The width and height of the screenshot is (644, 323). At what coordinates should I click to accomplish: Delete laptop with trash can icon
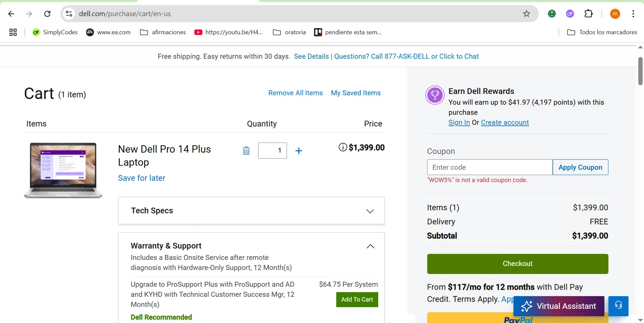click(x=246, y=151)
